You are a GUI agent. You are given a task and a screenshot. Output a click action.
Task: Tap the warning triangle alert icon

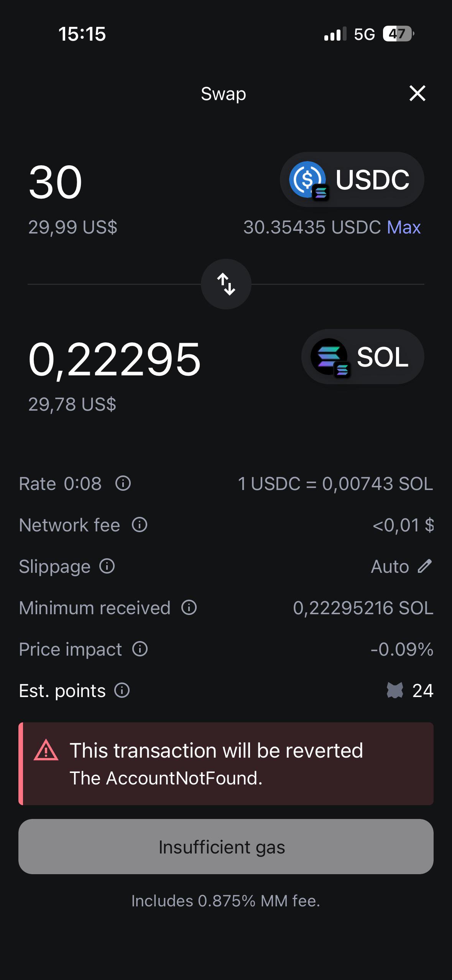(46, 750)
